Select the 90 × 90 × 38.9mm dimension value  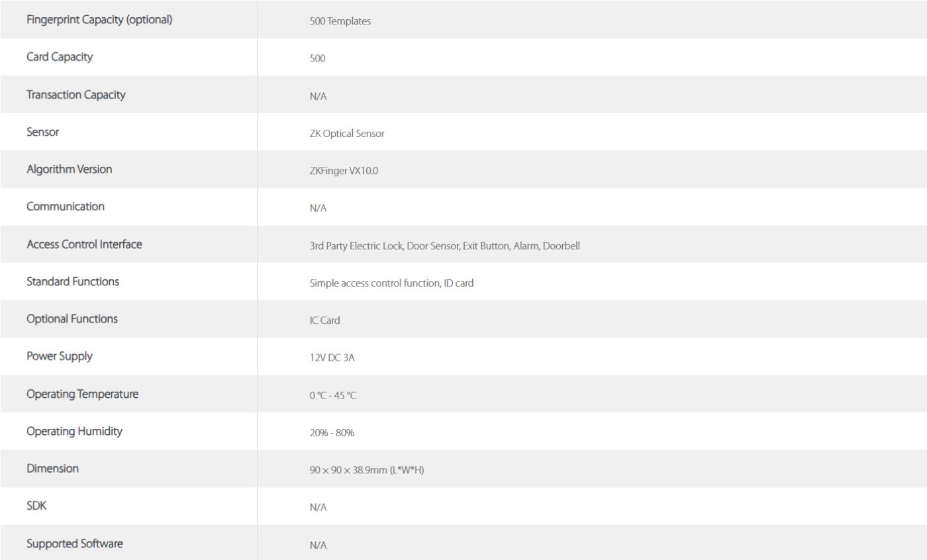click(366, 470)
